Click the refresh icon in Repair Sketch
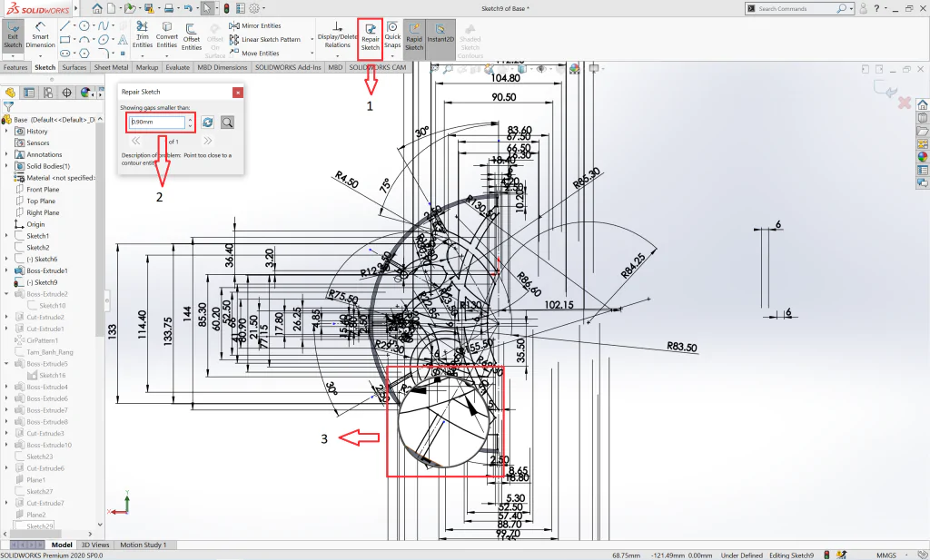The image size is (930, 560). [x=208, y=122]
